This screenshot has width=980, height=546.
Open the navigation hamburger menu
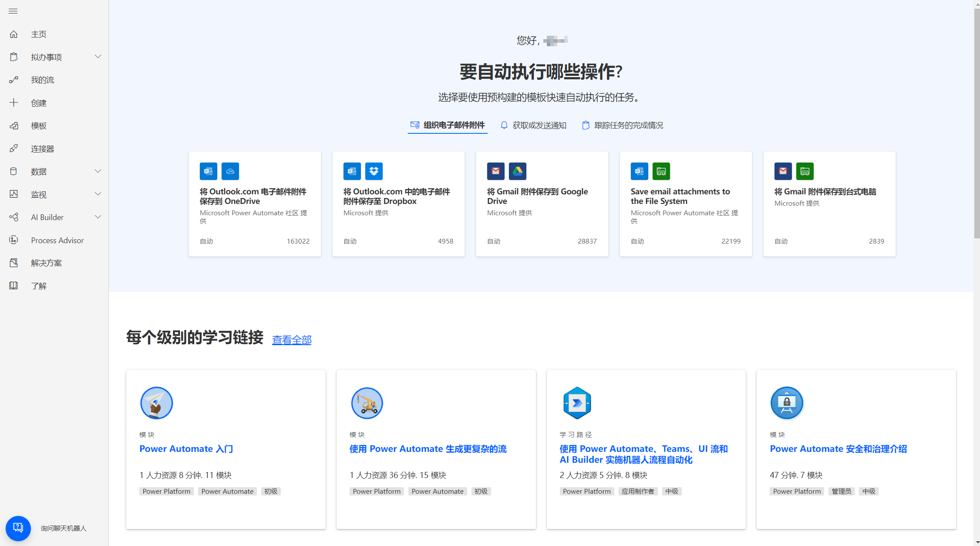(13, 11)
